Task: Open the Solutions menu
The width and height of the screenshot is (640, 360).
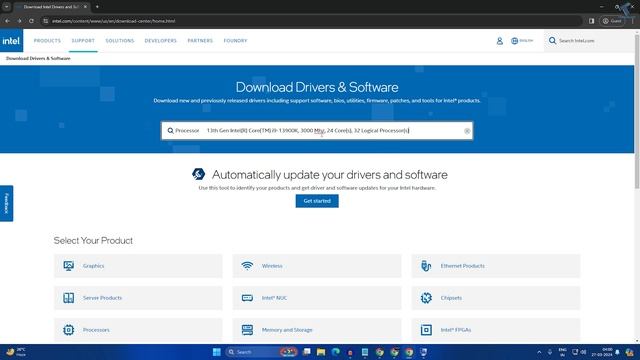Action: [120, 41]
